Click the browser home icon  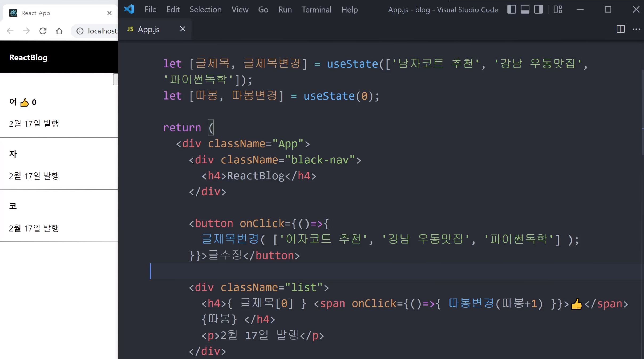59,31
